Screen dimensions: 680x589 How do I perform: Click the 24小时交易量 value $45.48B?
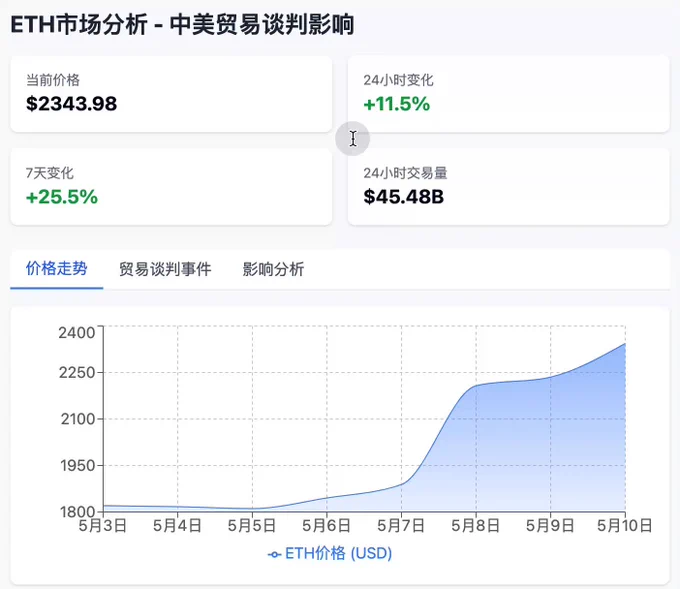pos(404,197)
